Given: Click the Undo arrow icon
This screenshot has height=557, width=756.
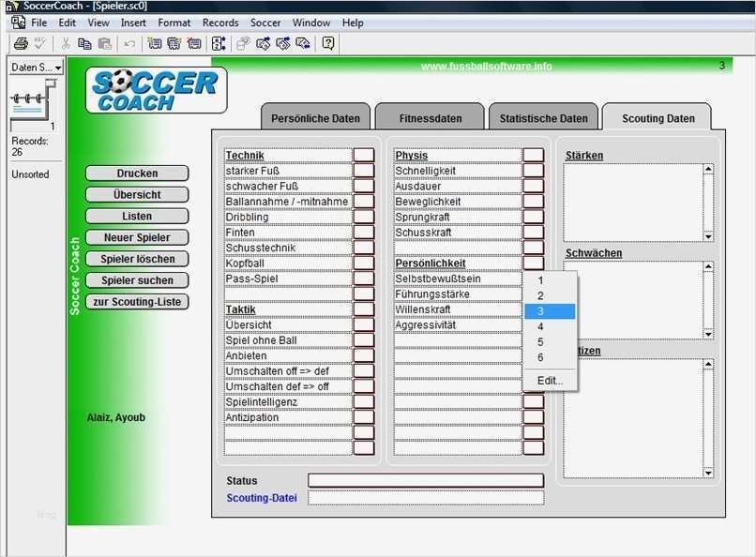Looking at the screenshot, I should point(129,44).
